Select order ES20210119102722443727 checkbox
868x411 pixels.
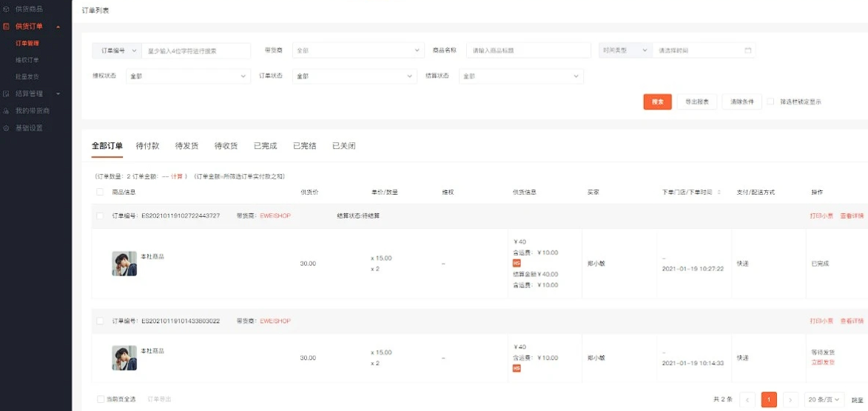[100, 215]
